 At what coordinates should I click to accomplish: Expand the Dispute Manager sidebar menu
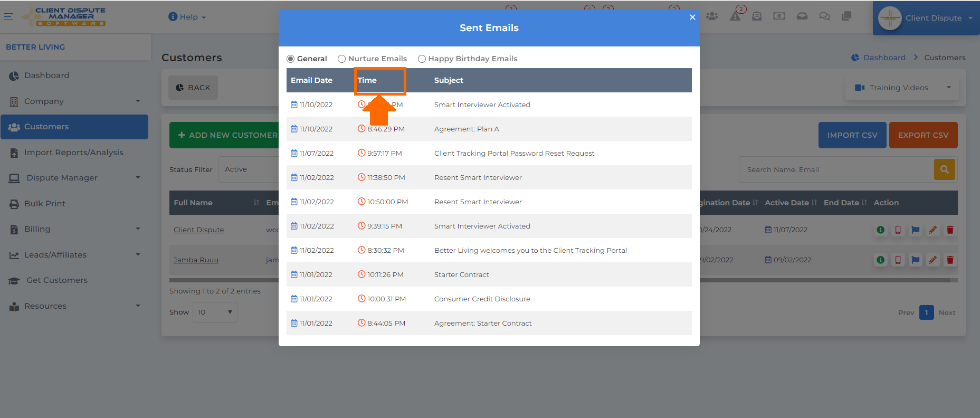(x=74, y=178)
